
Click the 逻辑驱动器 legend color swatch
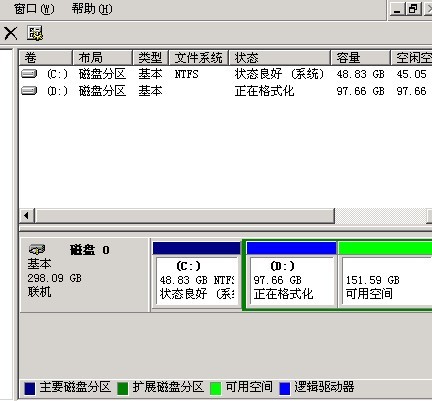pyautogui.click(x=285, y=388)
